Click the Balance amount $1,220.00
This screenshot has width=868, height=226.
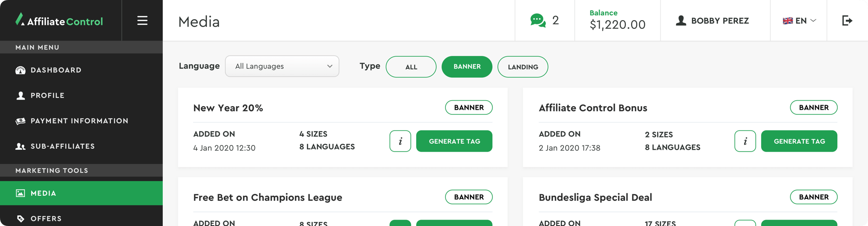pos(617,25)
